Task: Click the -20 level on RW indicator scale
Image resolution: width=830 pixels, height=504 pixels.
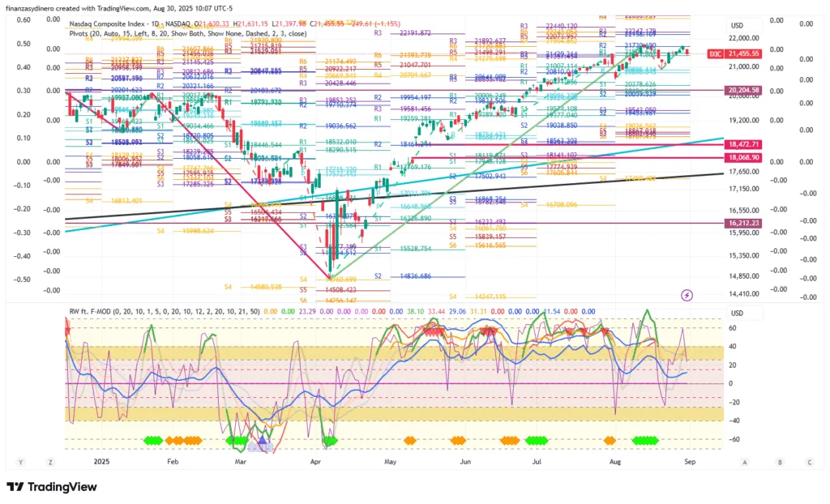Action: (x=734, y=403)
